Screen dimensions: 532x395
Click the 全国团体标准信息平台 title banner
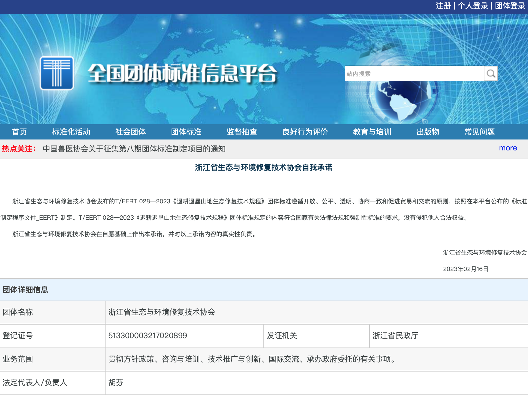182,73
